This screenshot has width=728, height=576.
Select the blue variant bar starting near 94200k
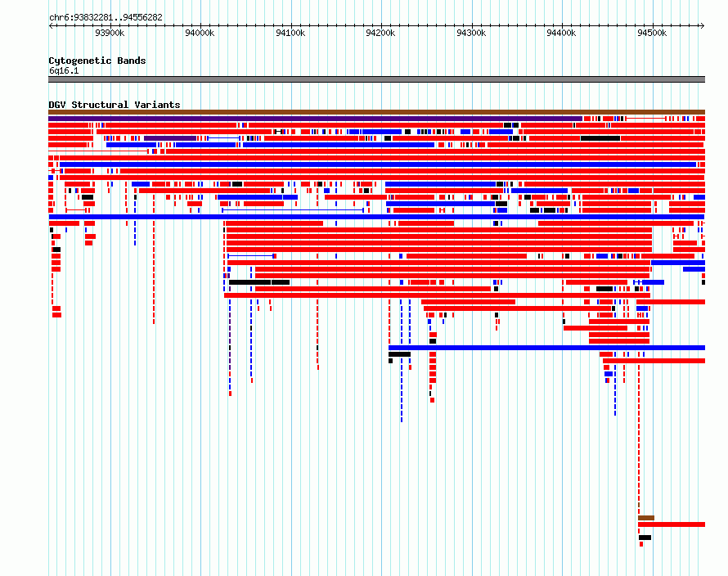(547, 348)
